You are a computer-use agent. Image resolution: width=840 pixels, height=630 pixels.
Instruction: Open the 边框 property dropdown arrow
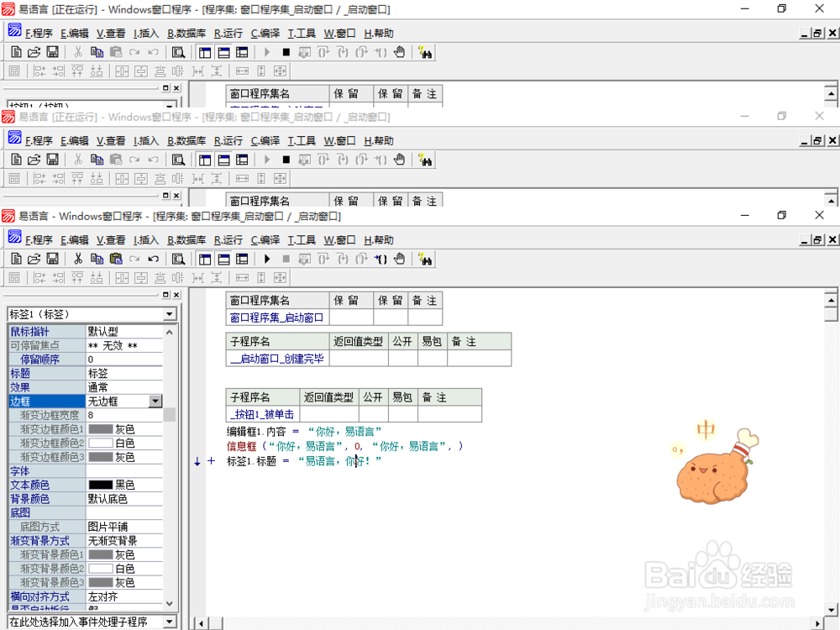[155, 402]
